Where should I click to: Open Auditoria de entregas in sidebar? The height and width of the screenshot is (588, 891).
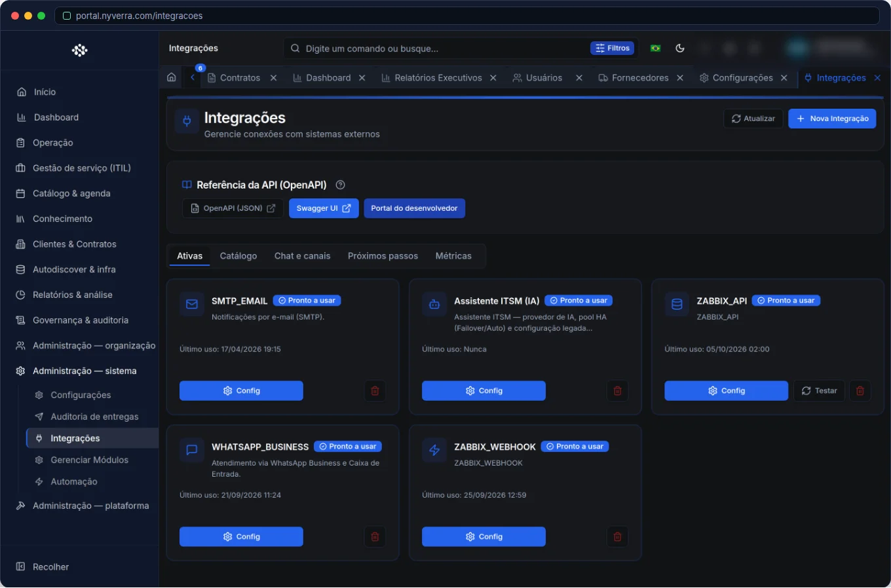point(94,416)
